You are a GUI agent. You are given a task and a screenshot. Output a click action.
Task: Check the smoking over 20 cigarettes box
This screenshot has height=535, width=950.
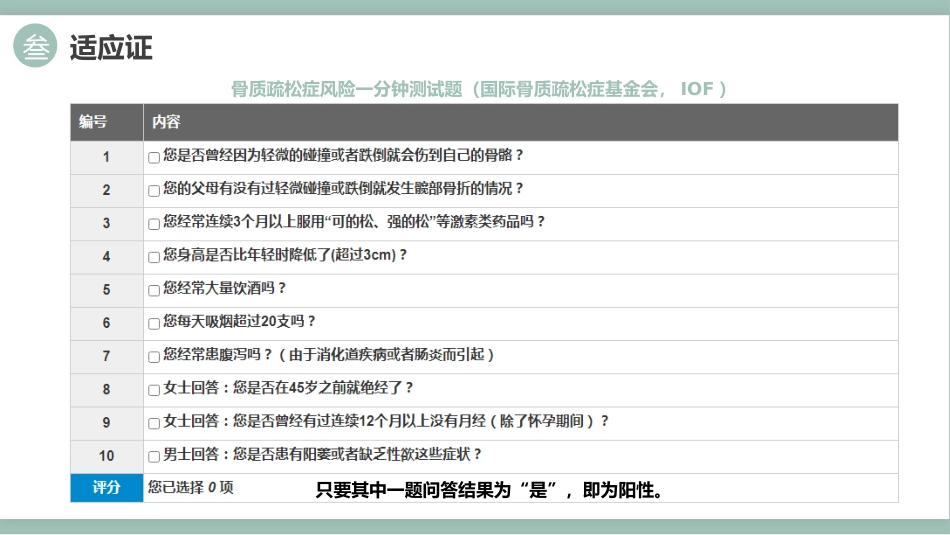coord(154,324)
